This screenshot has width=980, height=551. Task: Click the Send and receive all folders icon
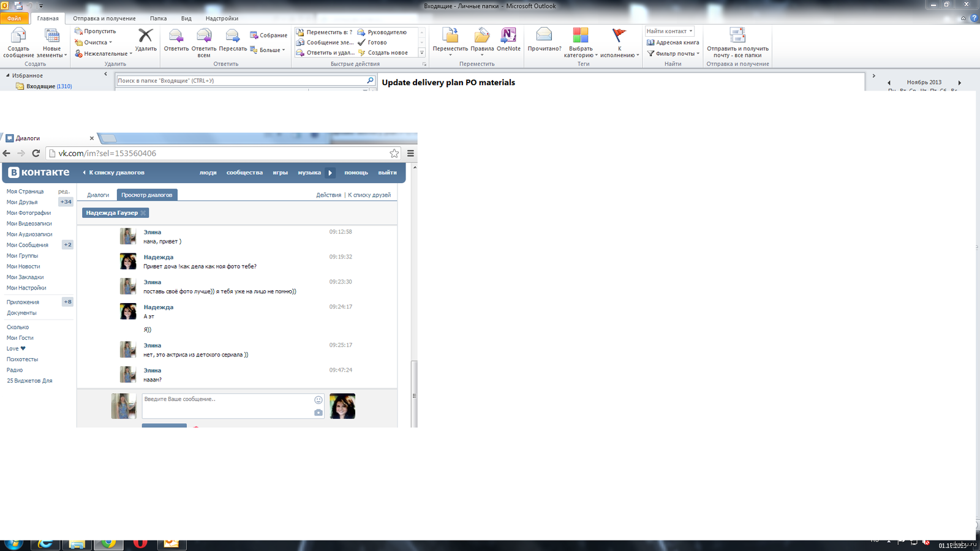[x=737, y=37]
